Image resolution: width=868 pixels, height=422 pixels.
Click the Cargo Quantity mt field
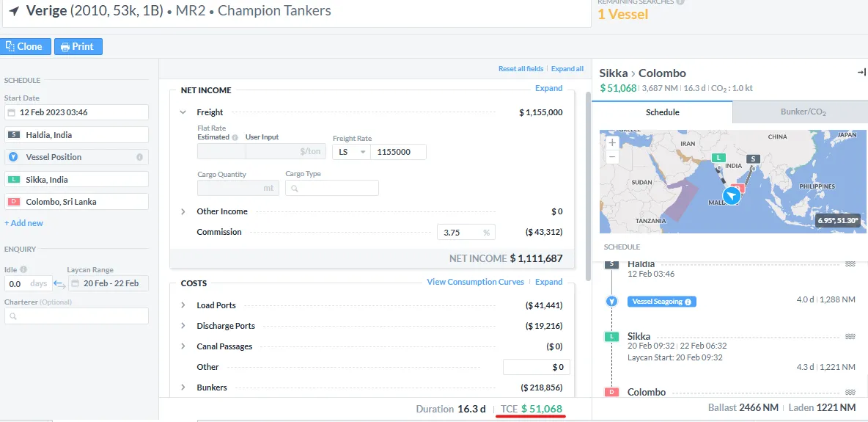pyautogui.click(x=238, y=188)
